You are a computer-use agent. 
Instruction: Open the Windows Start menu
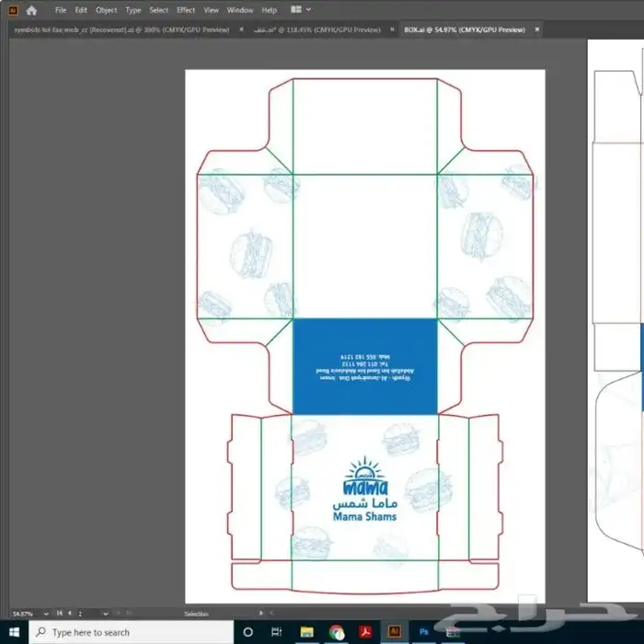14,633
